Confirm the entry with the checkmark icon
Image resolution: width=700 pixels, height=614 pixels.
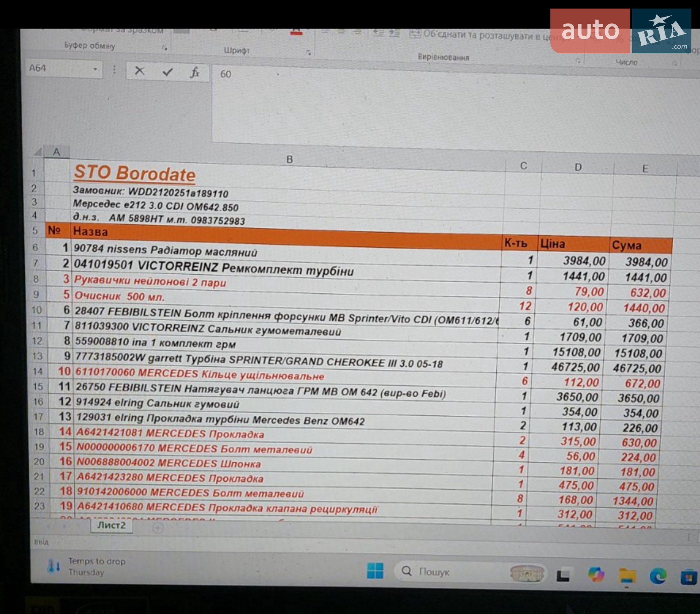[x=168, y=72]
